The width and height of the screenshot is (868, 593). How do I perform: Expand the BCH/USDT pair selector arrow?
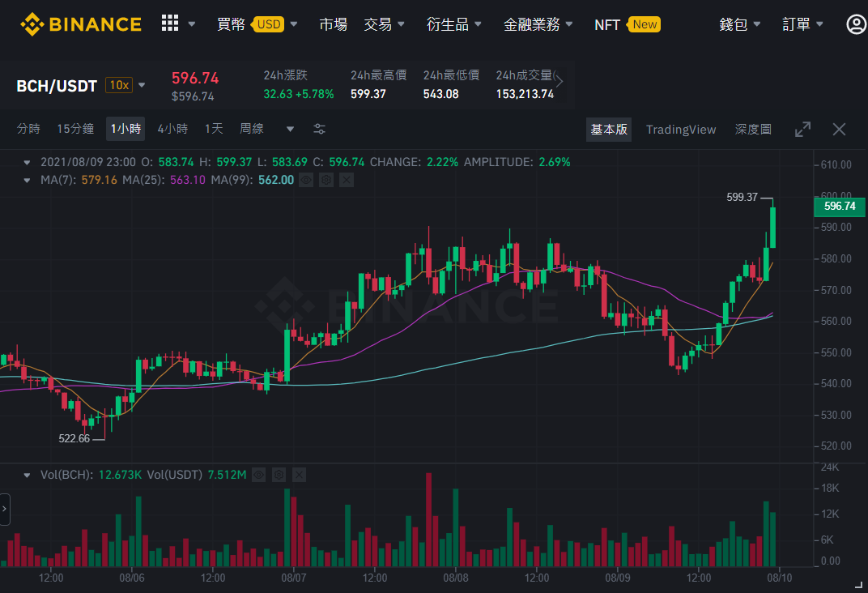pyautogui.click(x=142, y=85)
